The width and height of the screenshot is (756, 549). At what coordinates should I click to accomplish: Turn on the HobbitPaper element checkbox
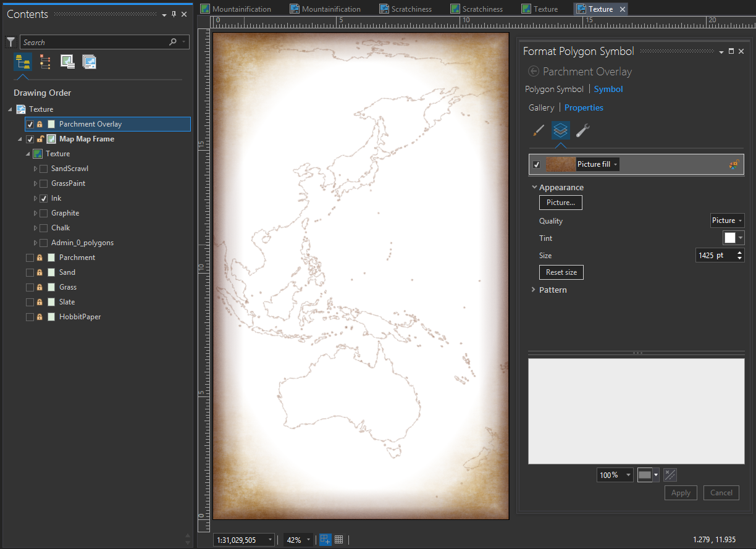30,317
